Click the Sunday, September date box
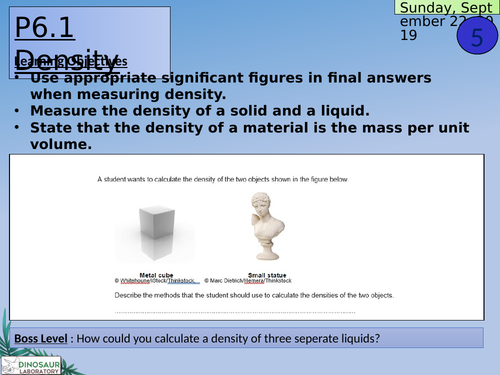This screenshot has width=500, height=375. coord(446,7)
